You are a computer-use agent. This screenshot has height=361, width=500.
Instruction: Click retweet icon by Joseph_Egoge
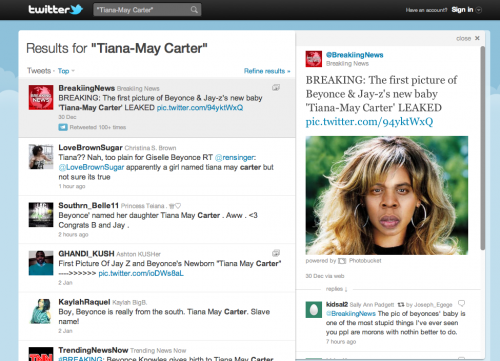tap(401, 304)
